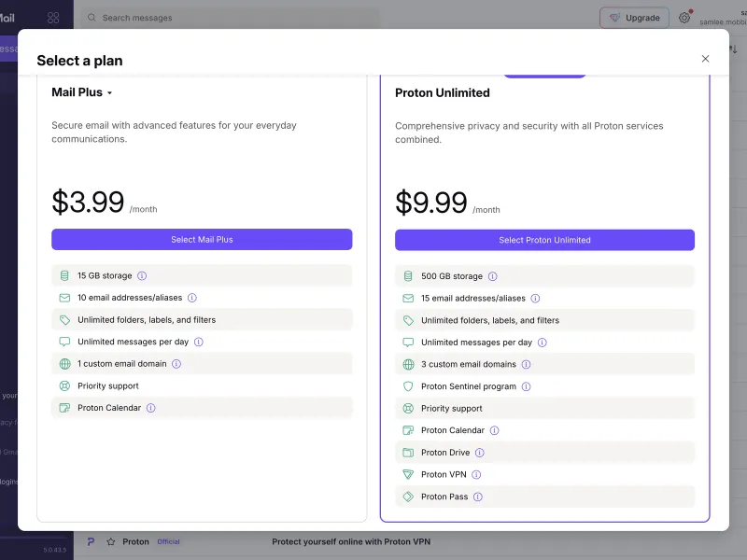747x560 pixels.
Task: Click the Proton sender name in inbox
Action: click(135, 542)
